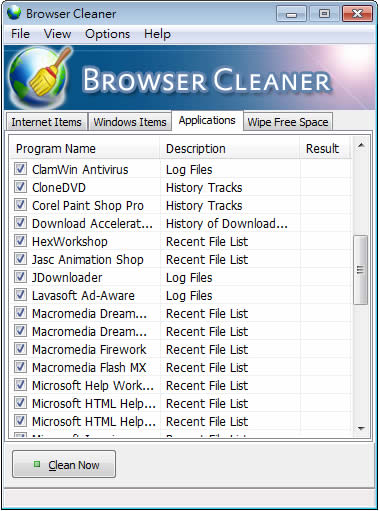The width and height of the screenshot is (380, 511).
Task: Uncheck ClamWin Antivirus checkbox
Action: (20, 169)
